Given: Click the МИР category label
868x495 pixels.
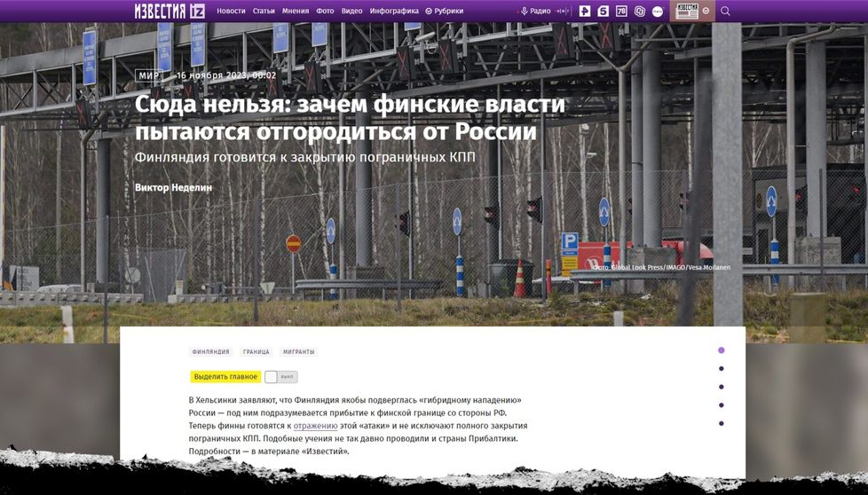Looking at the screenshot, I should tap(149, 75).
